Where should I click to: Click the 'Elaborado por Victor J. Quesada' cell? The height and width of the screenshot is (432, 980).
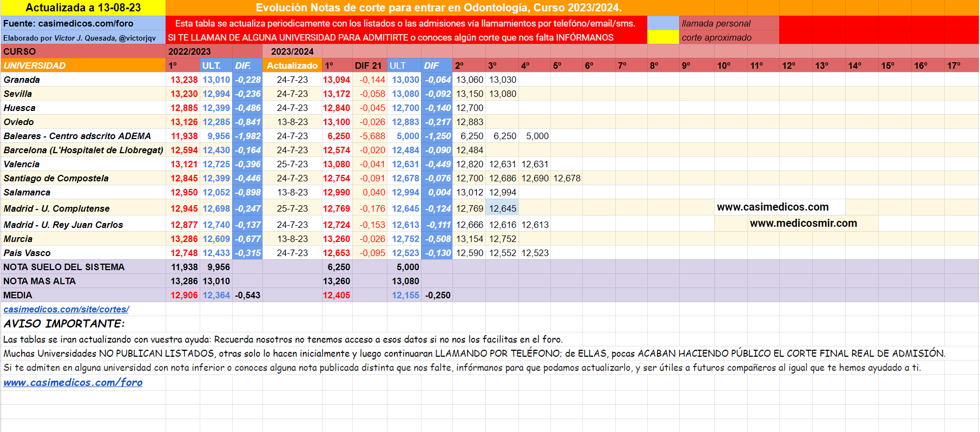[x=83, y=37]
